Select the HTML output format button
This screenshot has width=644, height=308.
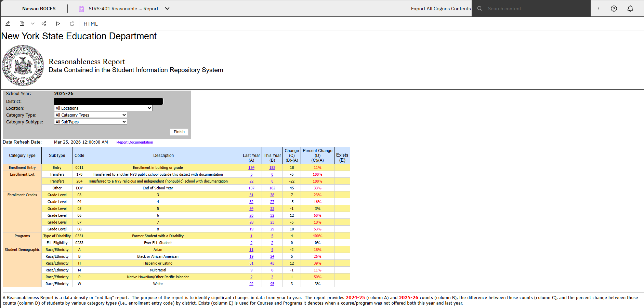click(x=91, y=24)
